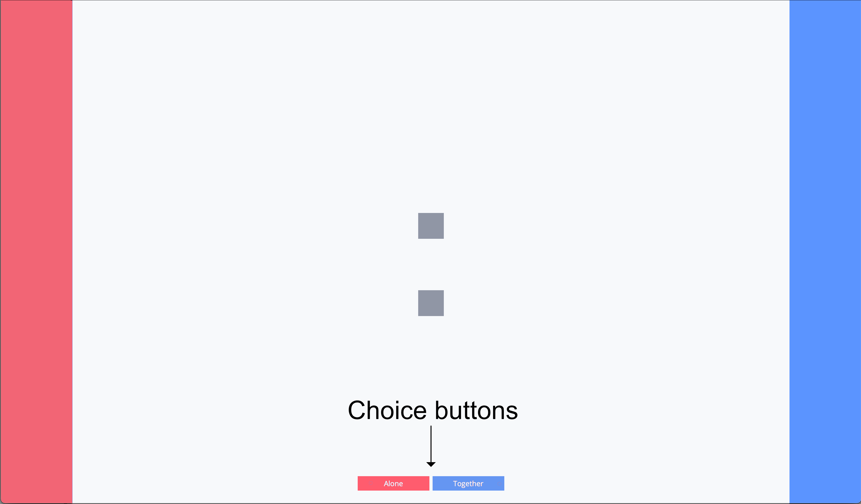Choose Alone as your answer

(393, 483)
